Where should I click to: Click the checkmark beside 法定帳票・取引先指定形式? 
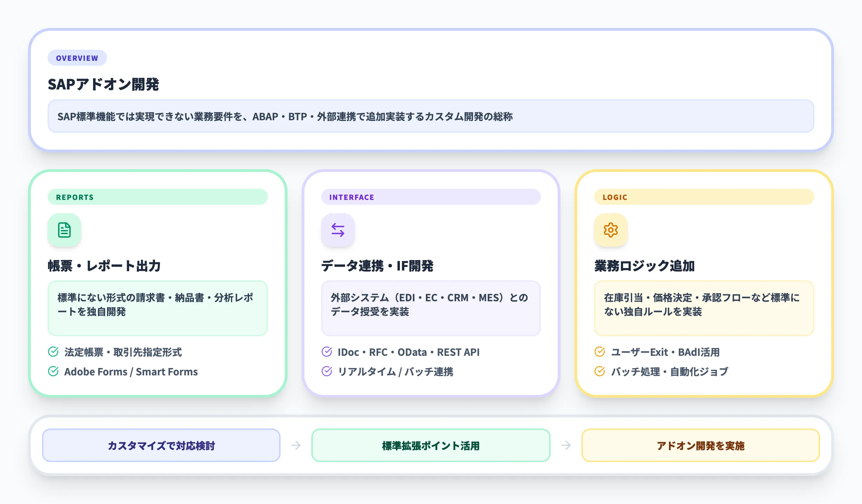coord(53,352)
